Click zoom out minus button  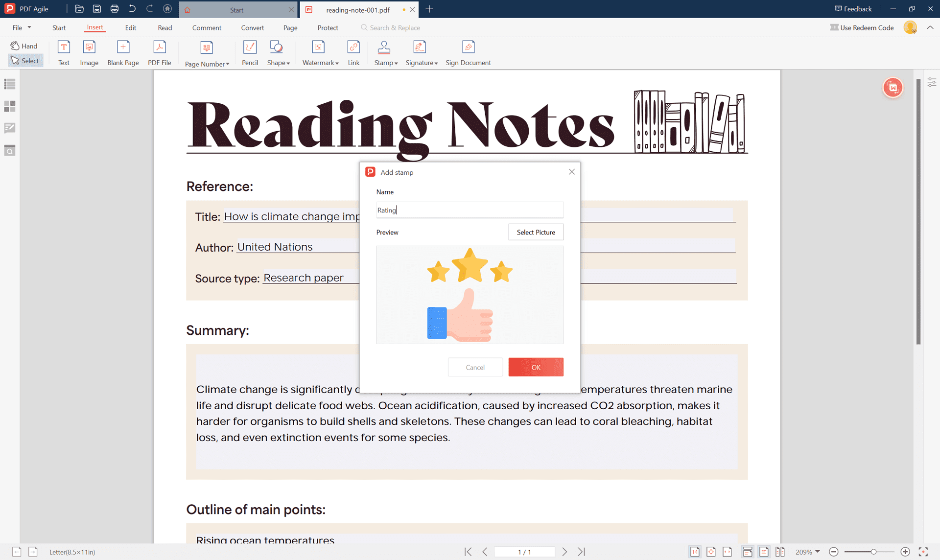click(x=834, y=552)
